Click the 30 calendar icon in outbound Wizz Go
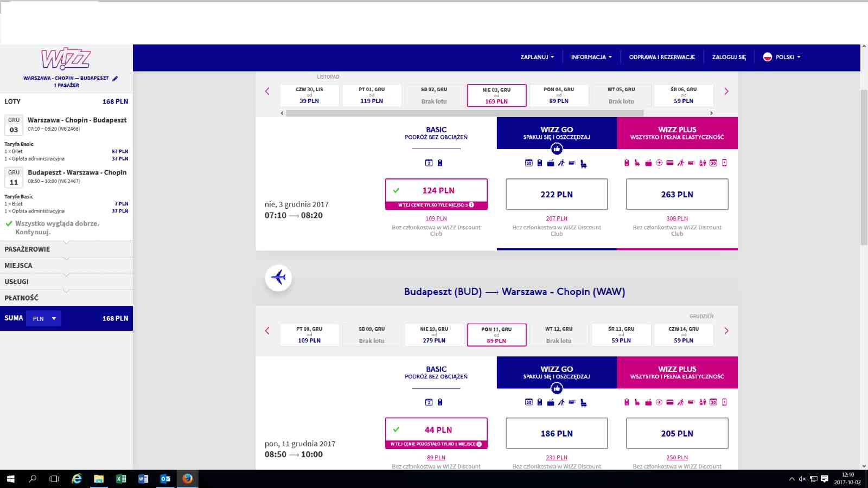 (529, 163)
